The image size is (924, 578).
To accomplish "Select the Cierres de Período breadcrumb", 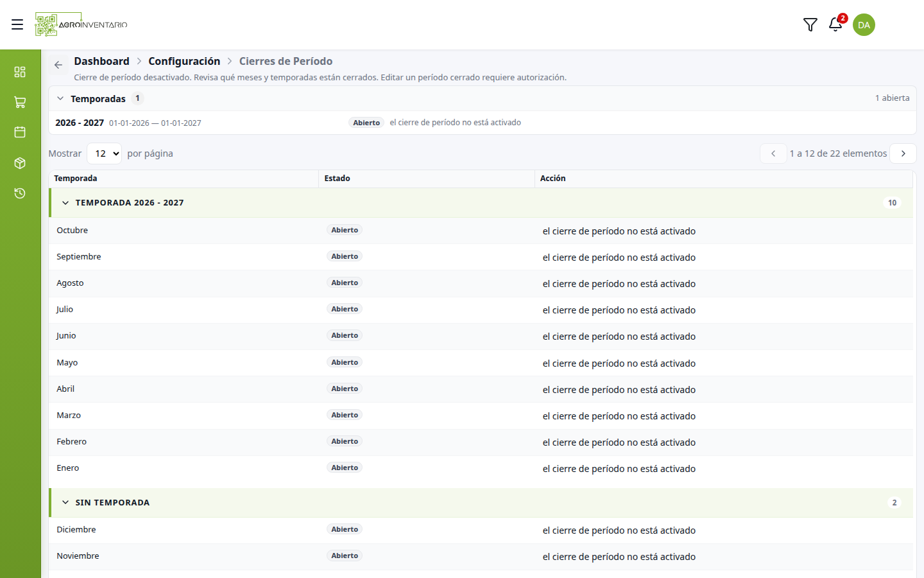I will [286, 61].
